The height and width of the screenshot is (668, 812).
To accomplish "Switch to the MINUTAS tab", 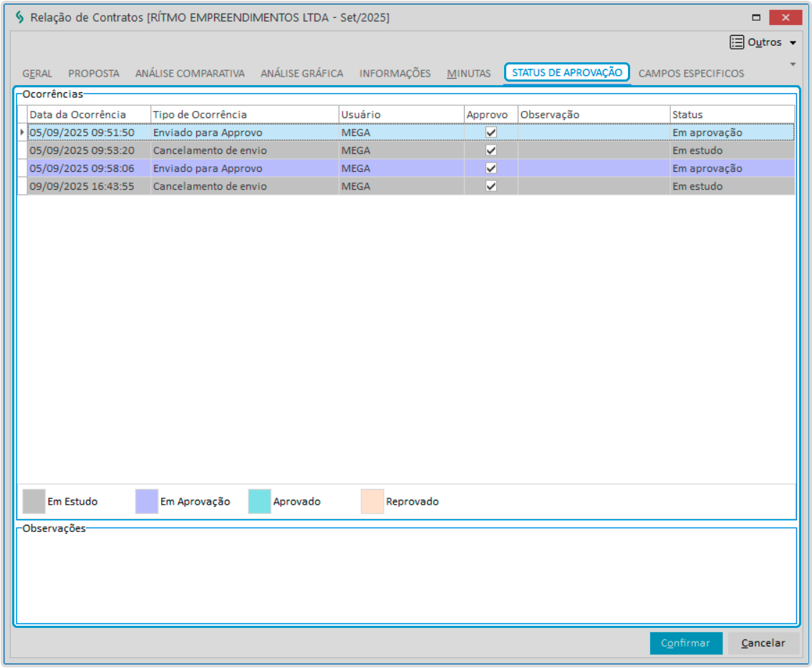I will 469,74.
